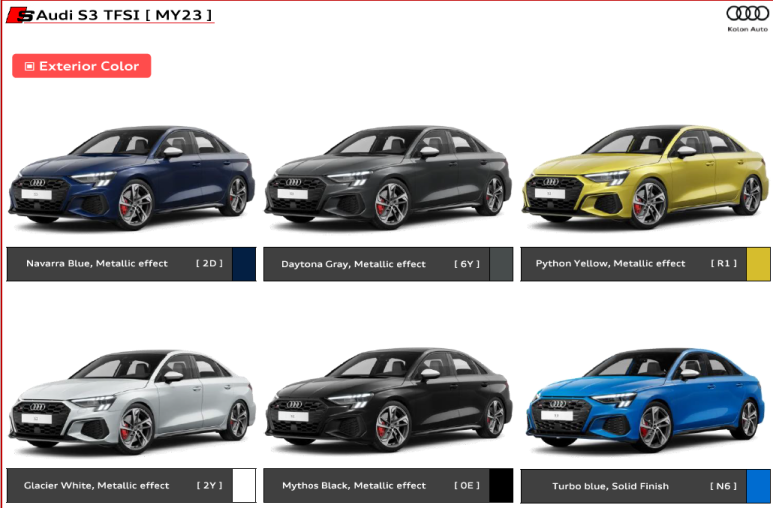Click the 'Audi S3 TFSI [ MY23 ]' title

tap(124, 15)
